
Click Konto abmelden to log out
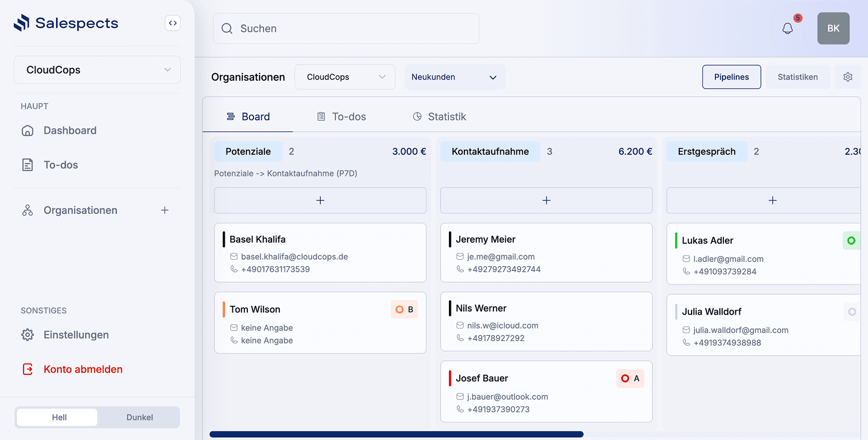(83, 369)
